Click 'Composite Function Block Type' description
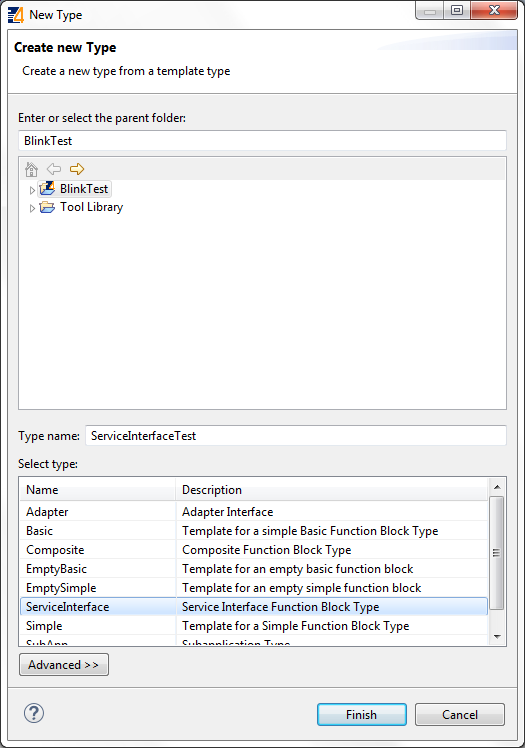Image resolution: width=525 pixels, height=748 pixels. pyautogui.click(x=267, y=550)
